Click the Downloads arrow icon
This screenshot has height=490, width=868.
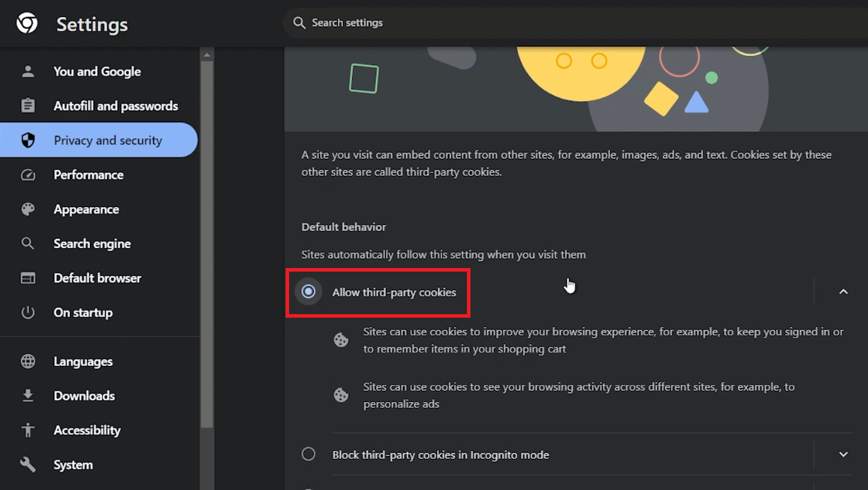coord(28,396)
